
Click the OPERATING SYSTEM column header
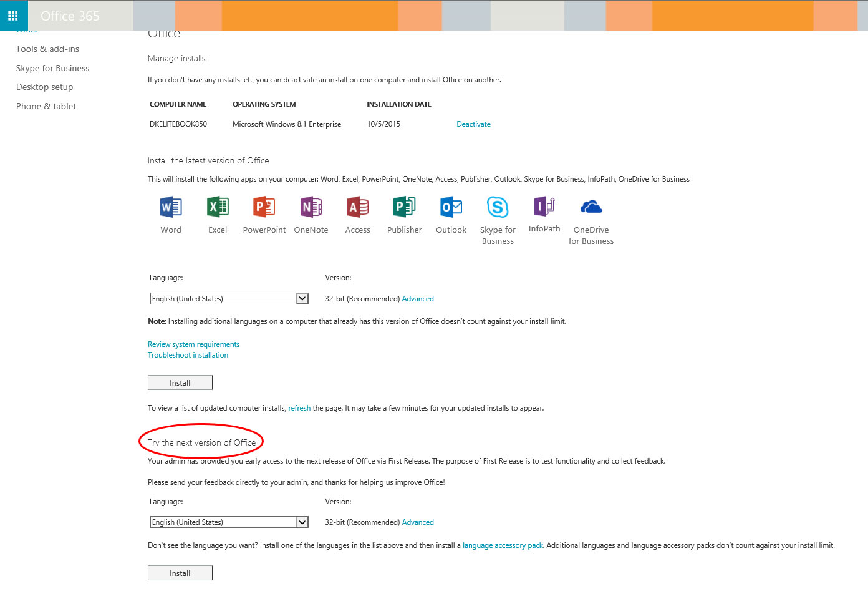coord(264,104)
